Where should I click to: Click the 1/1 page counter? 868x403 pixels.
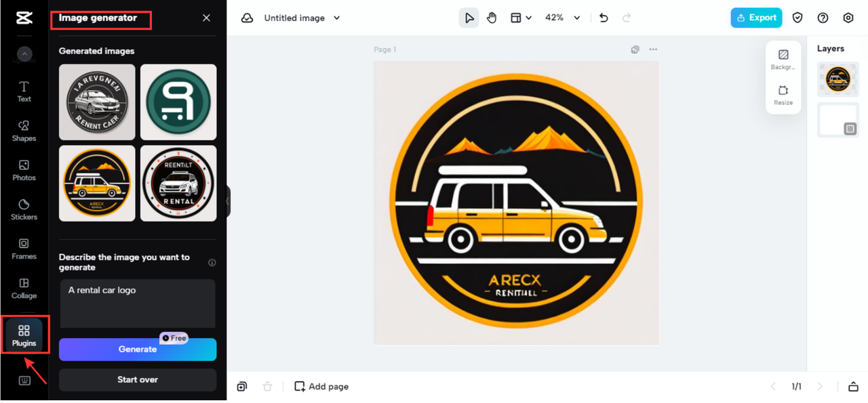797,387
